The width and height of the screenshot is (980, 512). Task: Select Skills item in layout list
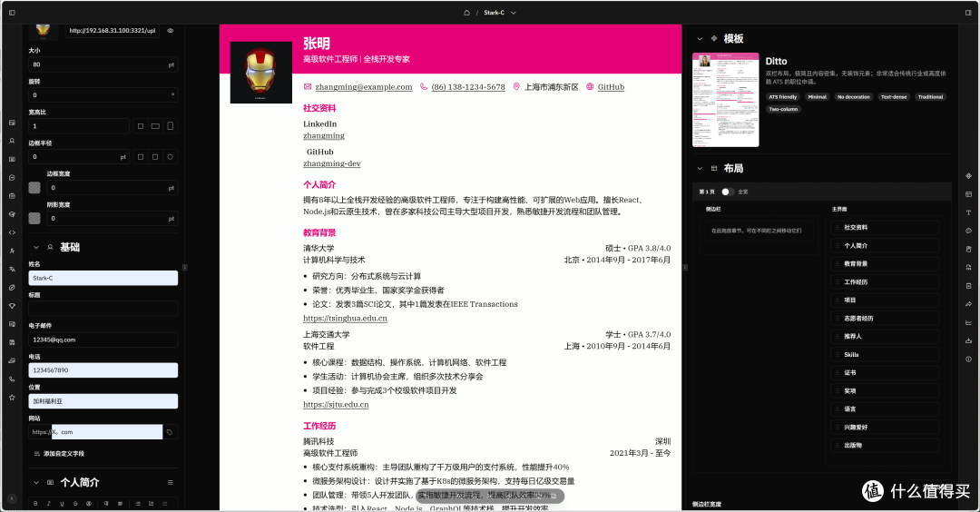(885, 354)
